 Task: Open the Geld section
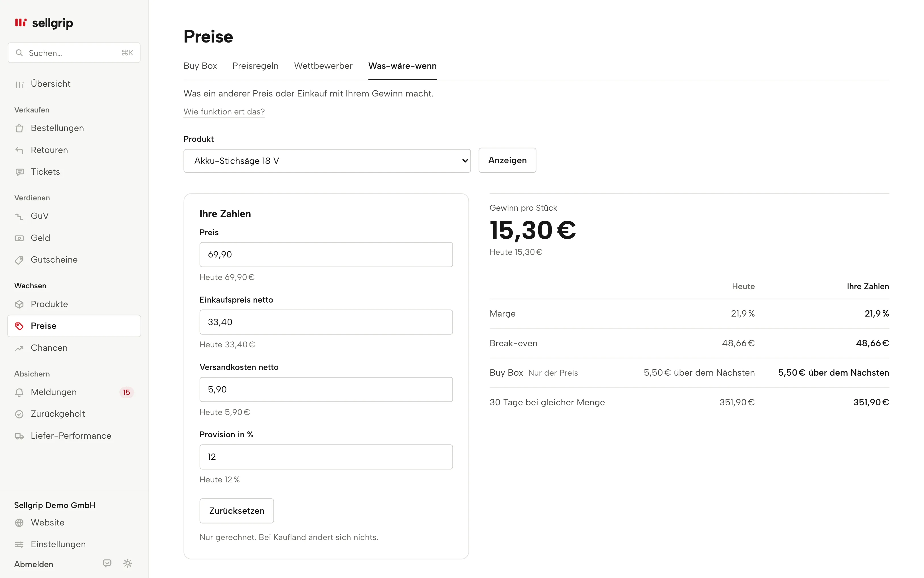(74, 238)
